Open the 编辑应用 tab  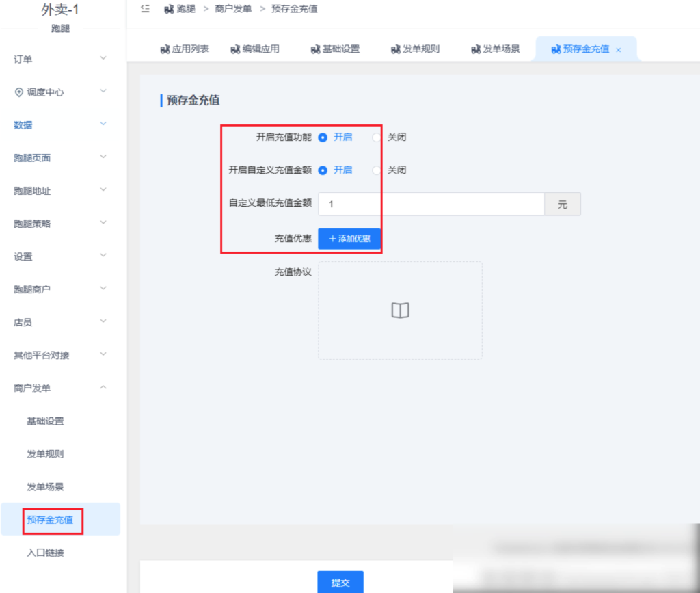point(254,49)
